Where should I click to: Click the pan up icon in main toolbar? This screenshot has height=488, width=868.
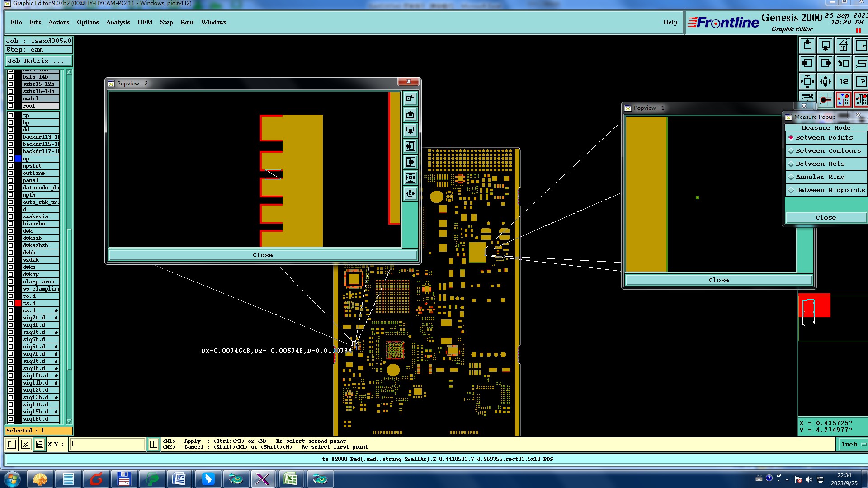coord(807,46)
